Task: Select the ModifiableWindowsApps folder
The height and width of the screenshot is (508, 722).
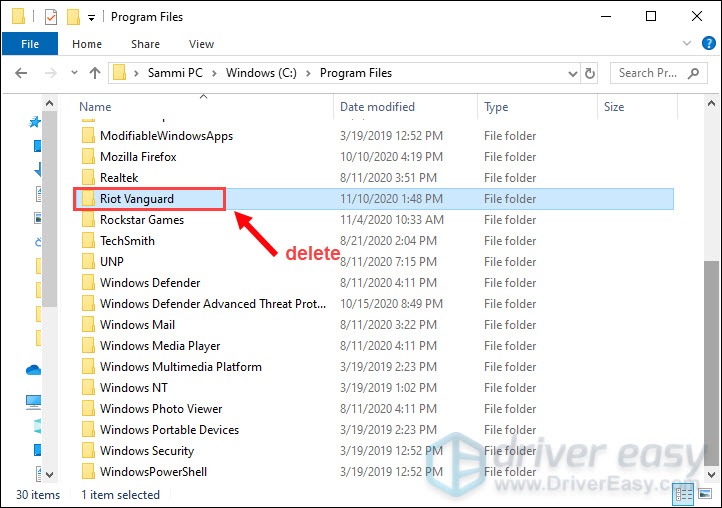Action: point(166,136)
